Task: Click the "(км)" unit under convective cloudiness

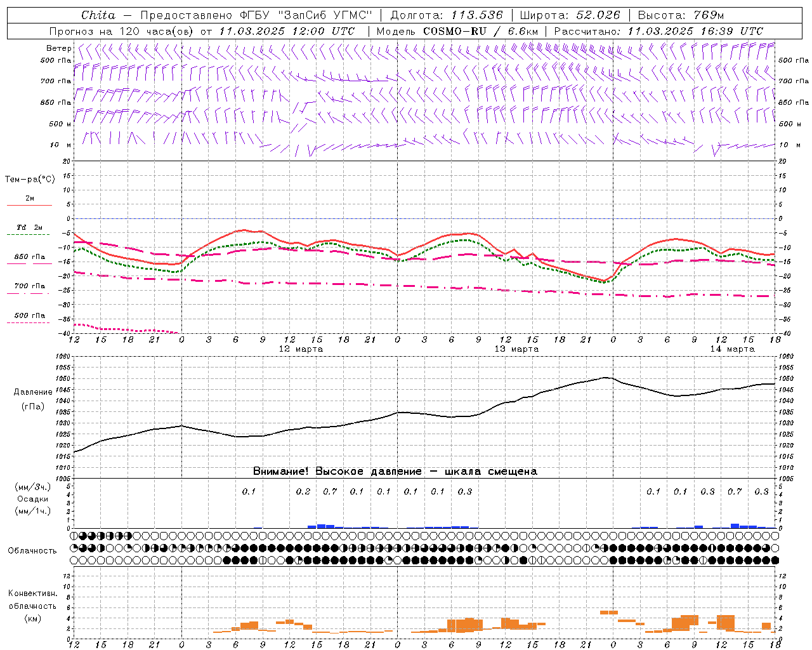Action: (32, 618)
